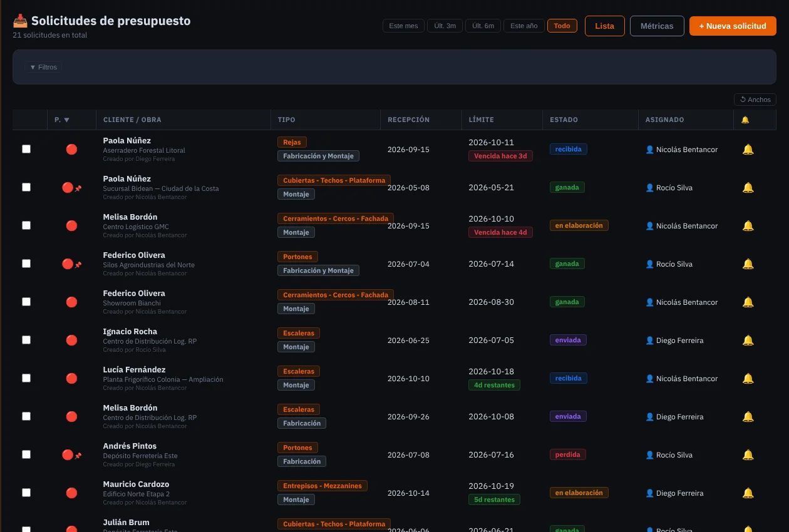Click red priority dot for Aserradero Forestal Litoral
789x532 pixels.
[71, 150]
